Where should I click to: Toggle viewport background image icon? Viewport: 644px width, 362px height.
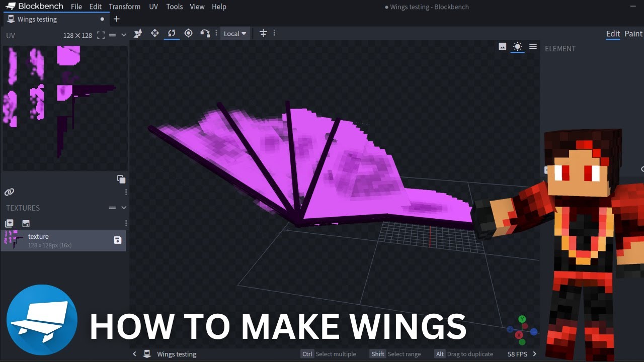pos(502,47)
